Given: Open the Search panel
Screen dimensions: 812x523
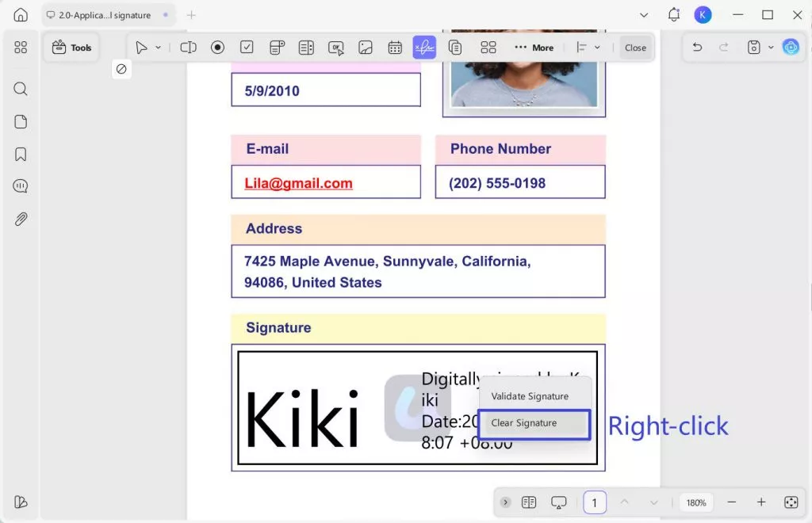Looking at the screenshot, I should (20, 89).
